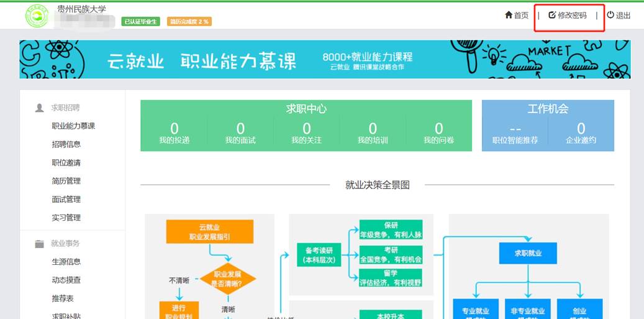Select 职位邀请 from the left menu
Screen dimensions: 644x319
[66, 163]
